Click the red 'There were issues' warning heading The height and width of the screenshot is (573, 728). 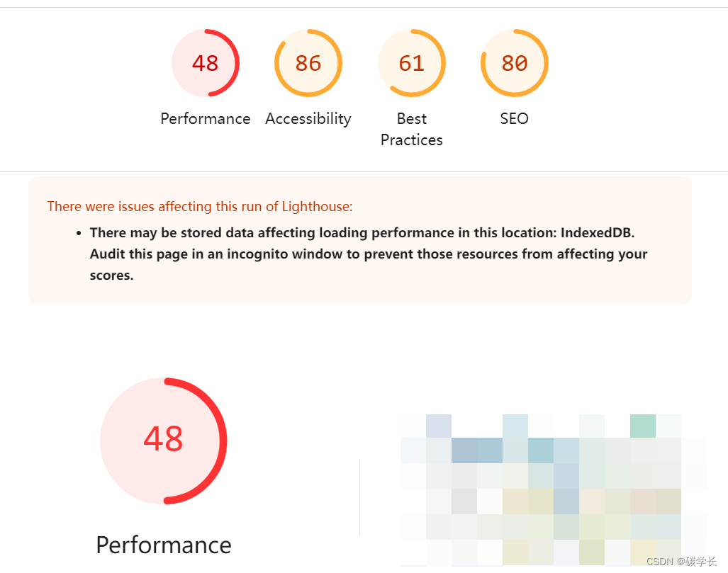200,207
